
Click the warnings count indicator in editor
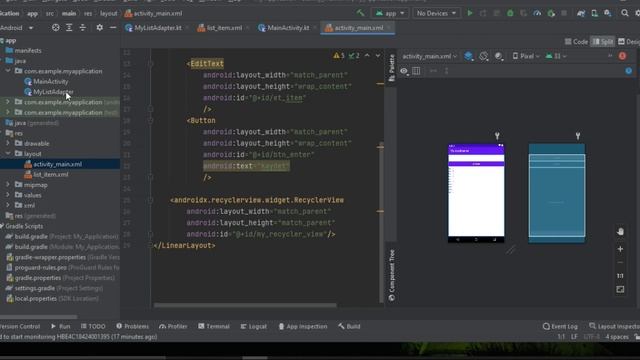point(339,56)
